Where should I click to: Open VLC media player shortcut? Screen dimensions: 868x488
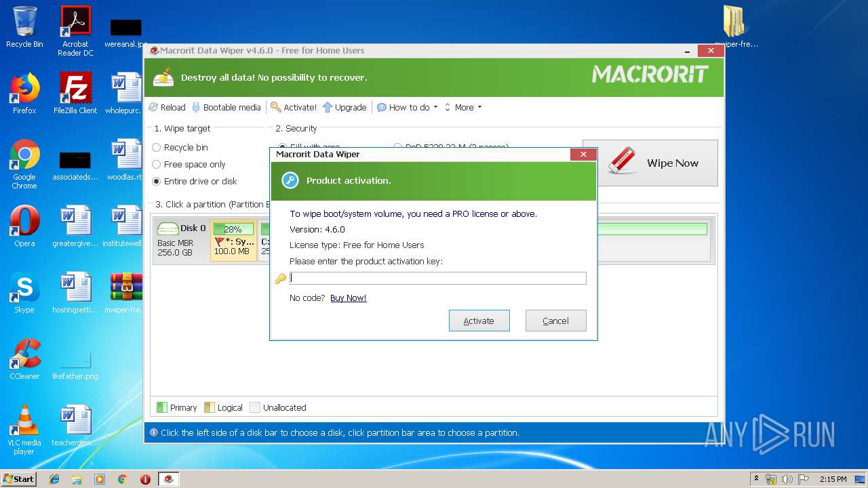click(24, 430)
